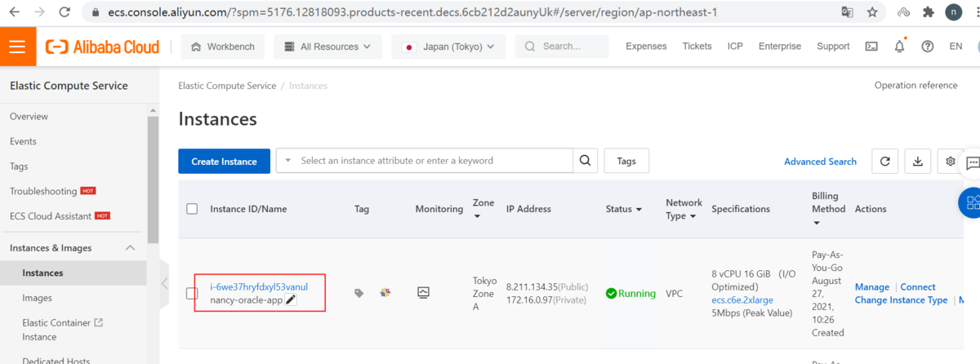Click the sidebar vertical scrollbar

point(153,180)
